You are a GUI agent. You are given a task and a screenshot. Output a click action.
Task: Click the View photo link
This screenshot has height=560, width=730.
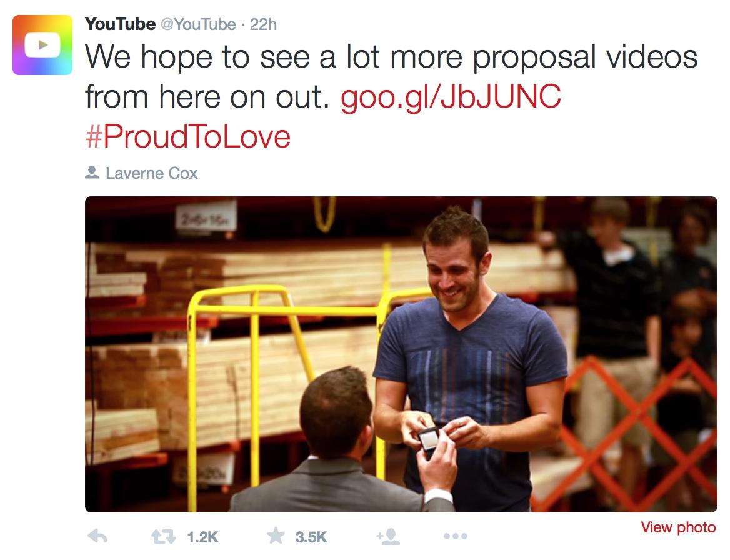(x=678, y=527)
